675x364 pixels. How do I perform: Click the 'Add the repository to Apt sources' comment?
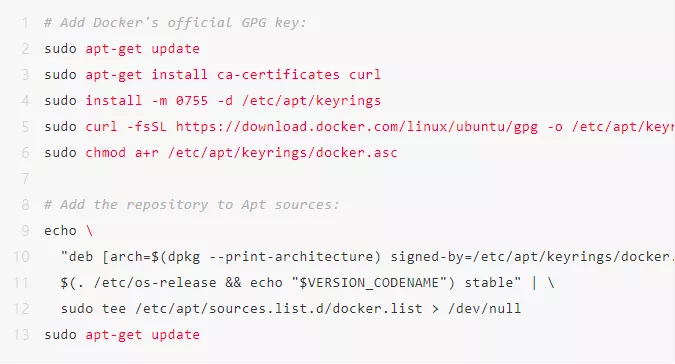point(192,204)
